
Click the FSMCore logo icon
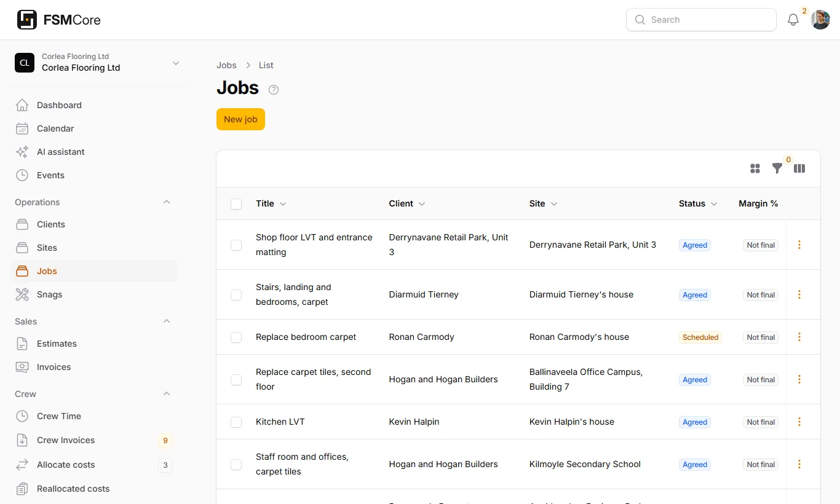point(27,20)
